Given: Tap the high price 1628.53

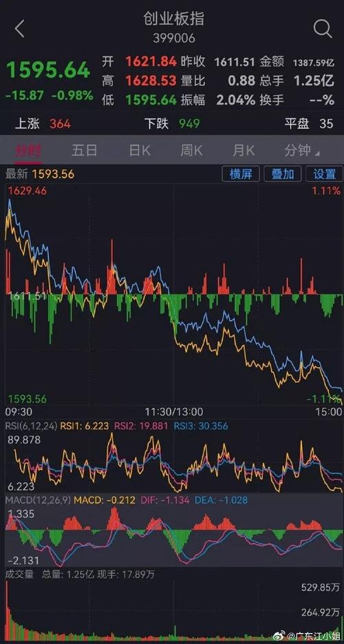Looking at the screenshot, I should tap(151, 80).
